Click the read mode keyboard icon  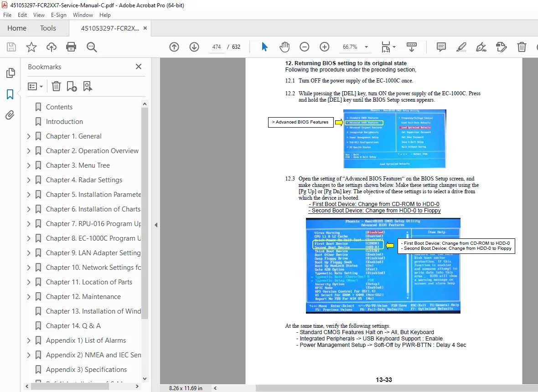(411, 47)
